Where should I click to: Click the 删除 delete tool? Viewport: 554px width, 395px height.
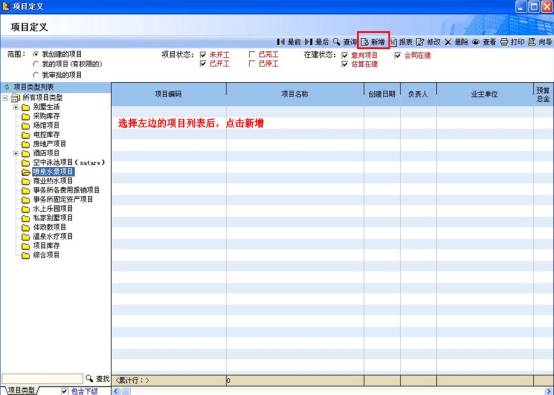click(456, 42)
